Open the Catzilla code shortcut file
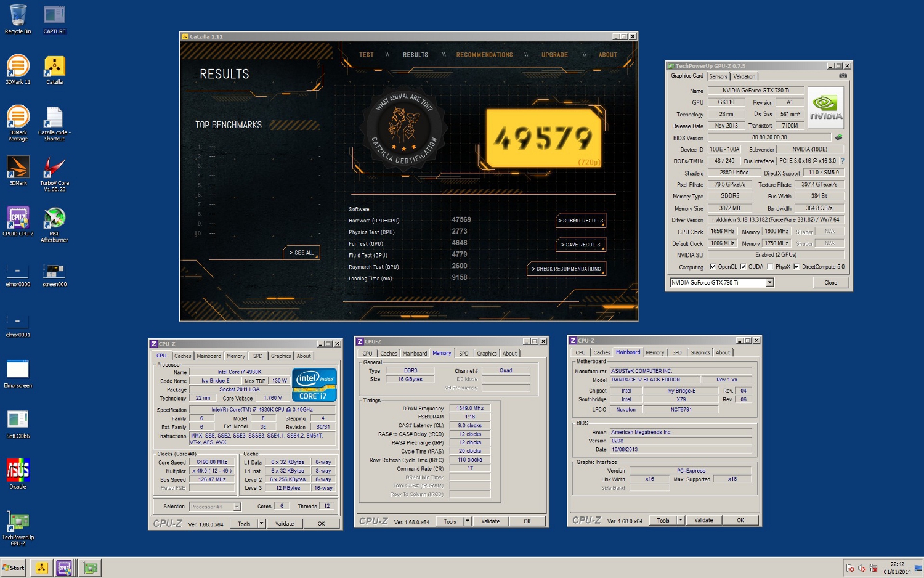The width and height of the screenshot is (924, 578). click(x=54, y=123)
